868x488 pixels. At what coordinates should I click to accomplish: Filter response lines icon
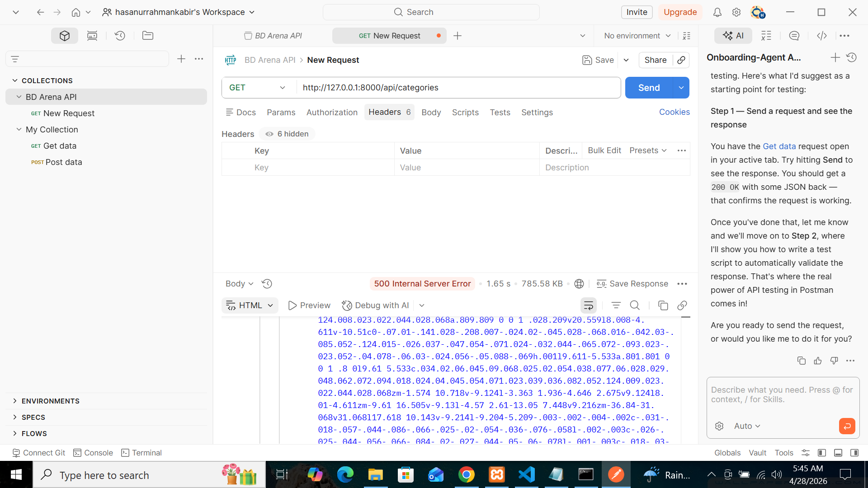click(616, 305)
